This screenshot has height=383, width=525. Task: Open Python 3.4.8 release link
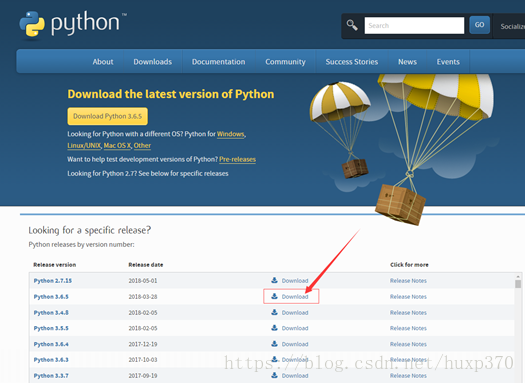pyautogui.click(x=51, y=313)
